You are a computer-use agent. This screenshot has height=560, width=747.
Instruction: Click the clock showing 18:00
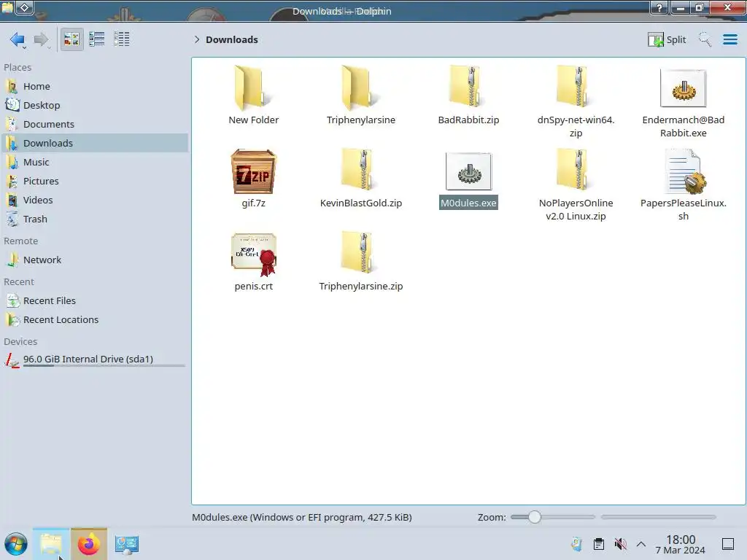(x=681, y=544)
